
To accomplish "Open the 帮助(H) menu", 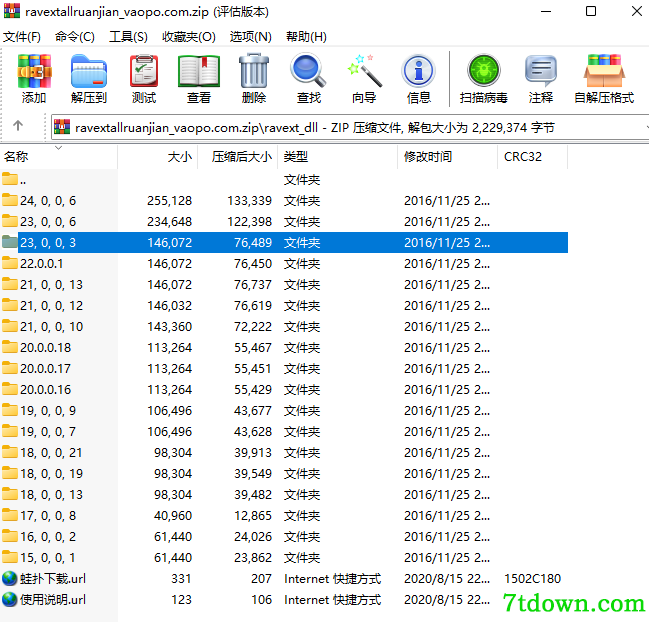I will pyautogui.click(x=306, y=37).
